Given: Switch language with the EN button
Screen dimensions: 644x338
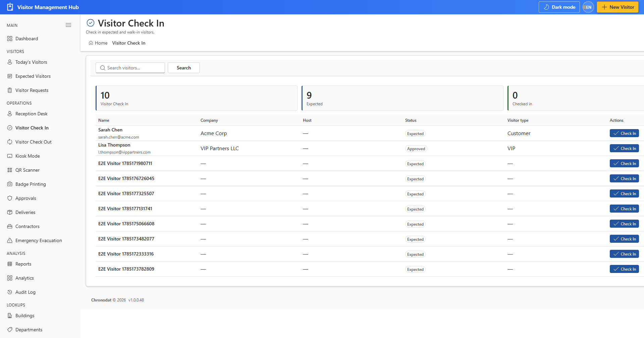Looking at the screenshot, I should click(588, 7).
